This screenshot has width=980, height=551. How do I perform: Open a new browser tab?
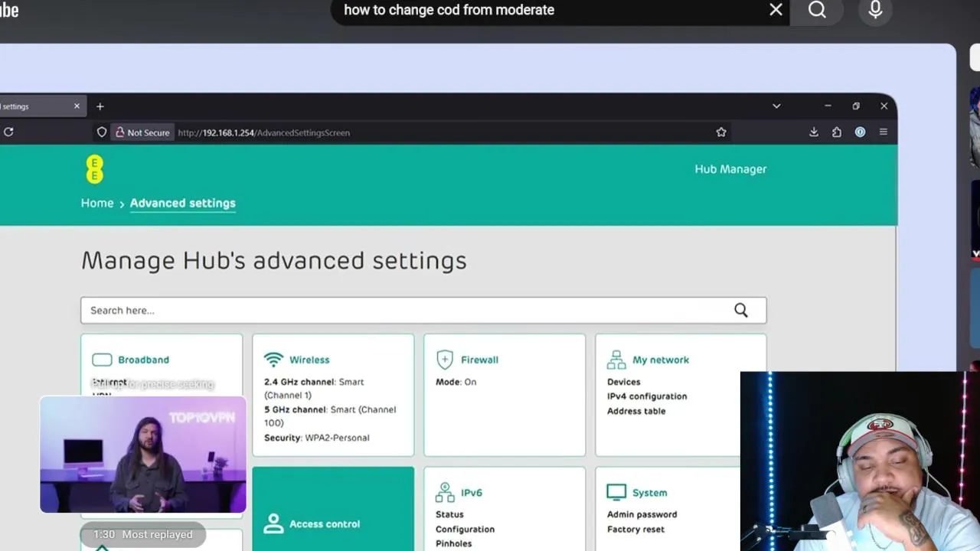click(x=100, y=106)
